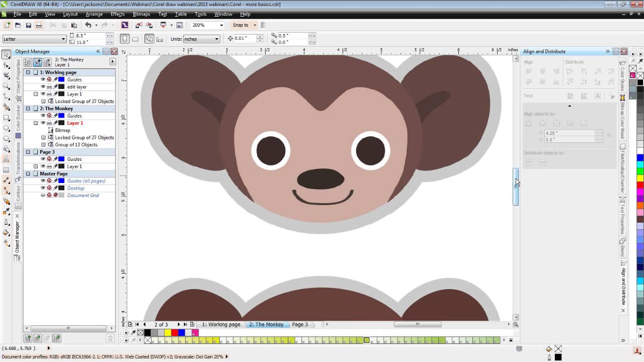644x362 pixels.
Task: Select the Ellipse tool in the toolbox
Action: click(7, 128)
